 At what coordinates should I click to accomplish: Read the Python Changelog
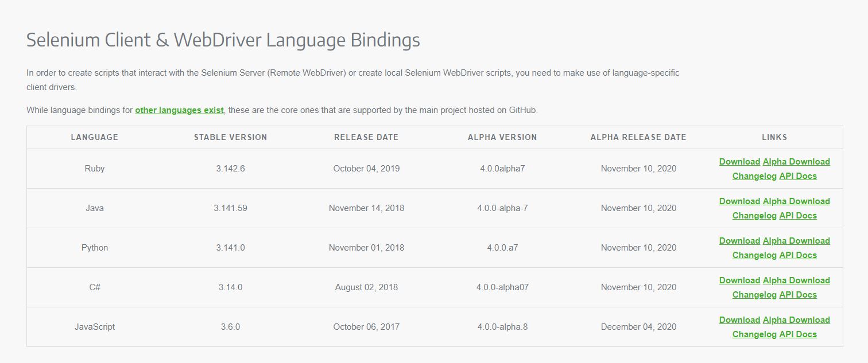coord(754,255)
